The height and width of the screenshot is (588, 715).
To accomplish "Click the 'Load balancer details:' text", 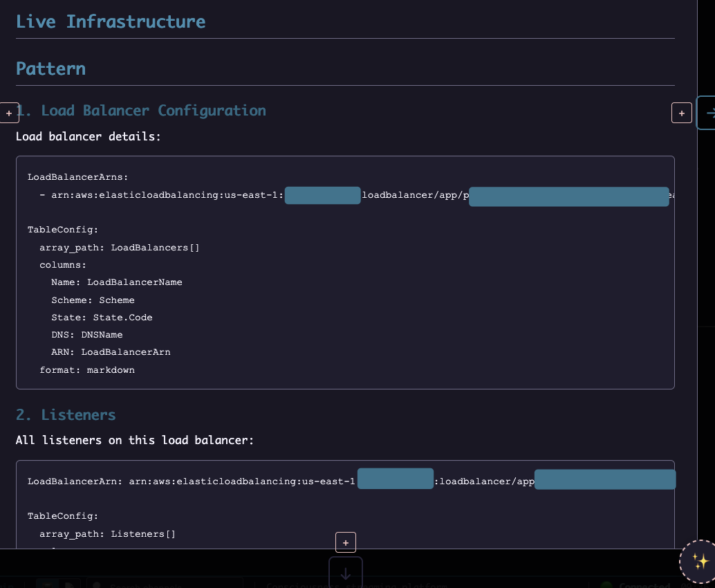I will (x=88, y=136).
